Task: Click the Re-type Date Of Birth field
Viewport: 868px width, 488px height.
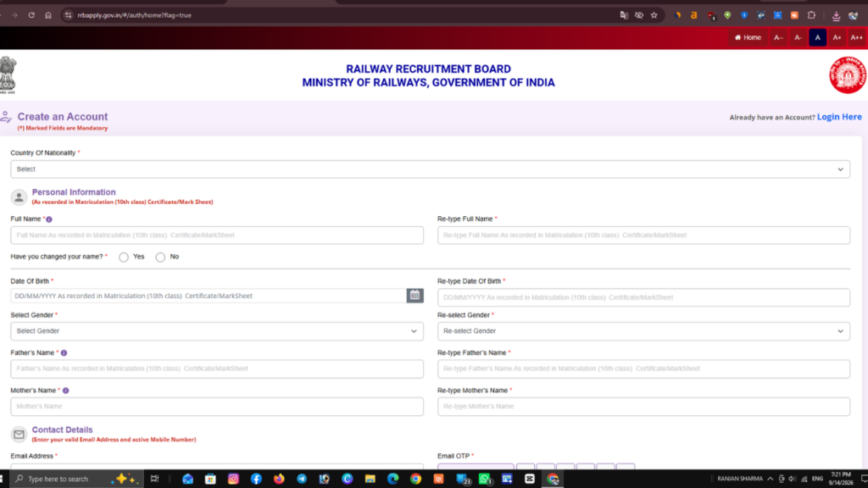Action: (x=644, y=297)
